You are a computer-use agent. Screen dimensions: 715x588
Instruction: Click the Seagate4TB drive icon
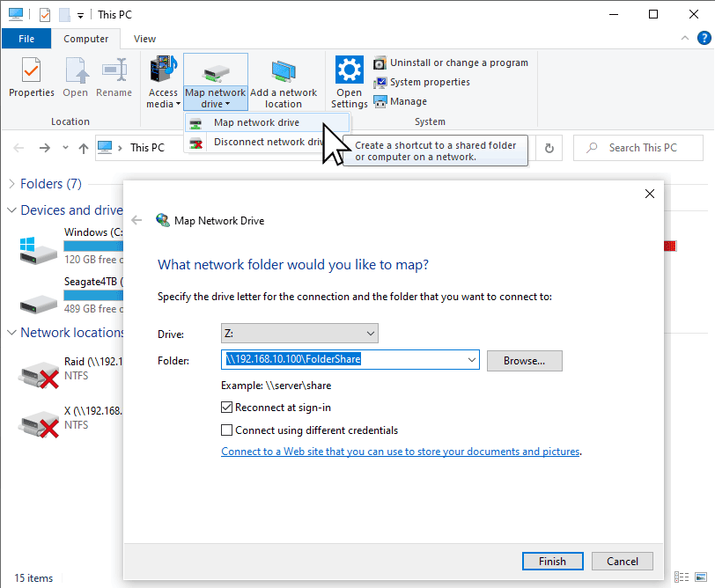click(x=39, y=304)
